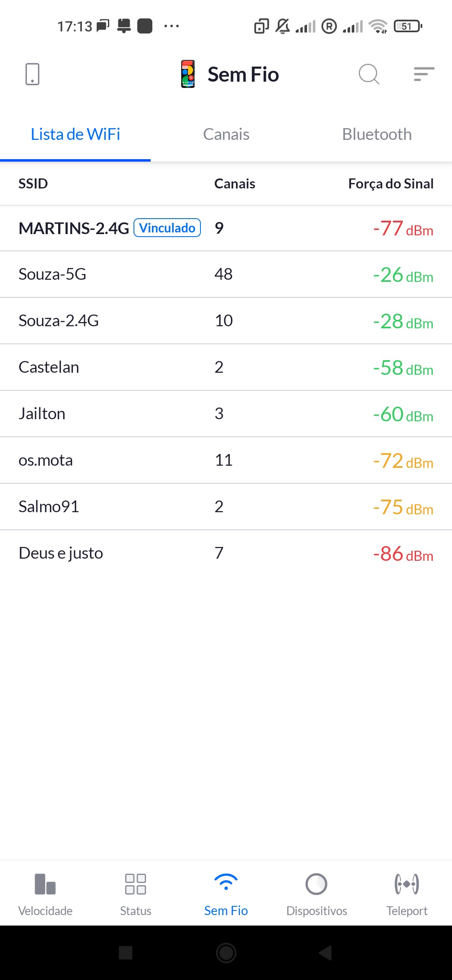Open the Souza-5G network entry
Viewport: 452px width, 980px height.
click(226, 274)
